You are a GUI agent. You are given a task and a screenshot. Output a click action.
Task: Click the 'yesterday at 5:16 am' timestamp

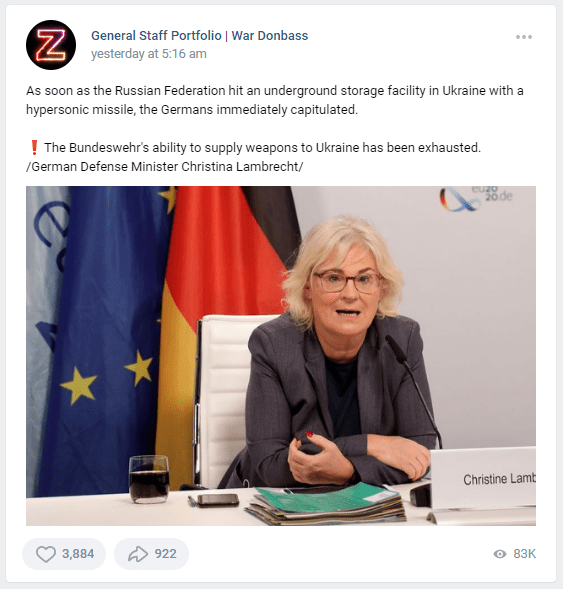point(149,54)
